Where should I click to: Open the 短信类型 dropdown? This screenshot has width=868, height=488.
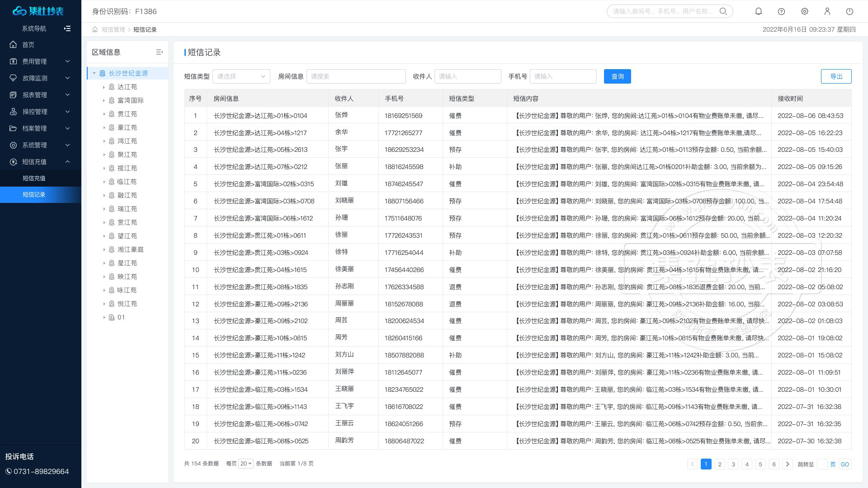[241, 76]
